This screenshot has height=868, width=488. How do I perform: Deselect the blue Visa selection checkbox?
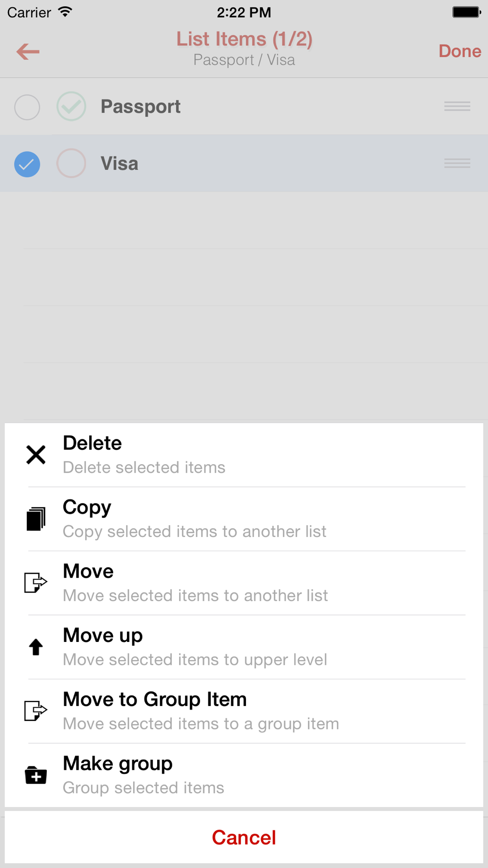click(27, 164)
